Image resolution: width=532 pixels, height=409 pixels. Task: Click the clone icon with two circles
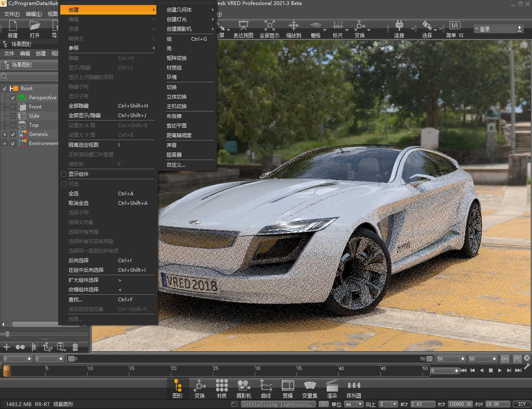[x=20, y=347]
